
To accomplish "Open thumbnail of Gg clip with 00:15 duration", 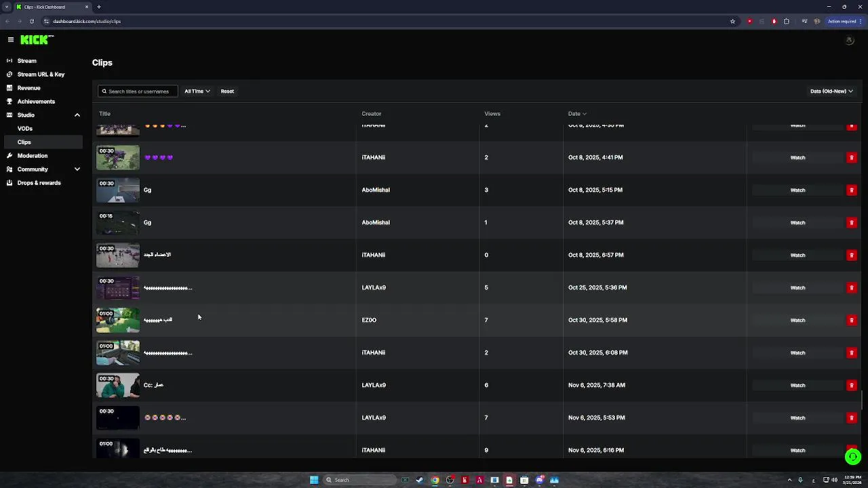I will [x=118, y=223].
